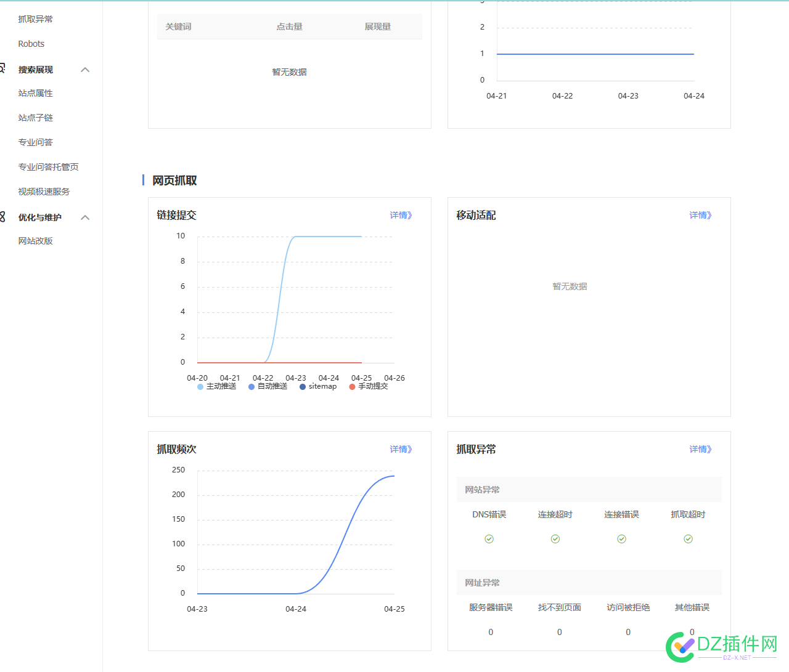The image size is (789, 672).
Task: Click the 展现量 column header
Action: tap(377, 26)
